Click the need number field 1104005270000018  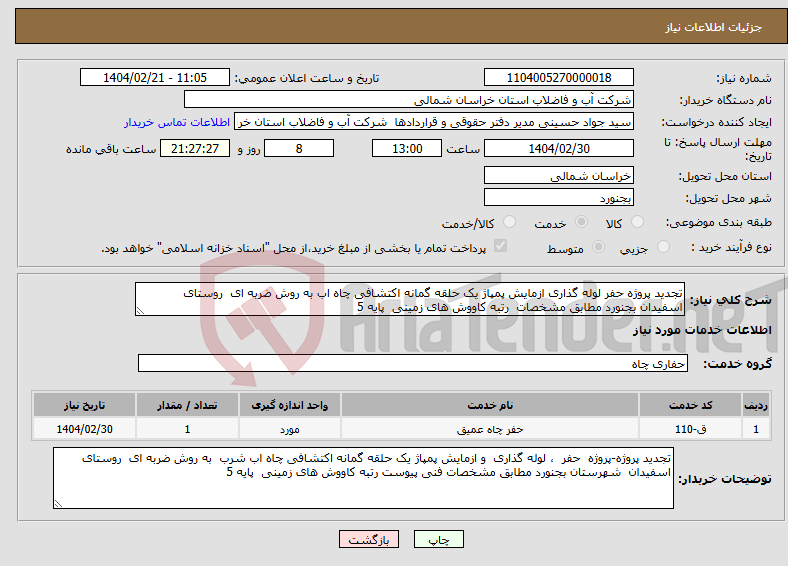click(x=559, y=77)
